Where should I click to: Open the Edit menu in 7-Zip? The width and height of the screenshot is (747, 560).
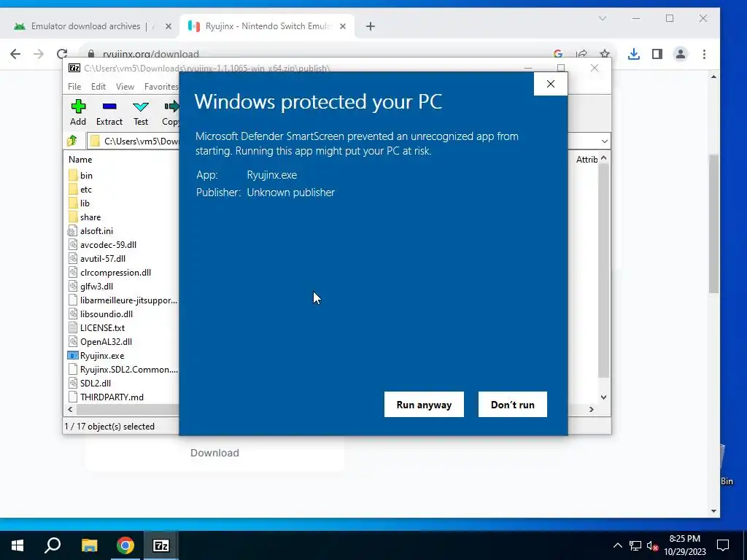coord(98,86)
